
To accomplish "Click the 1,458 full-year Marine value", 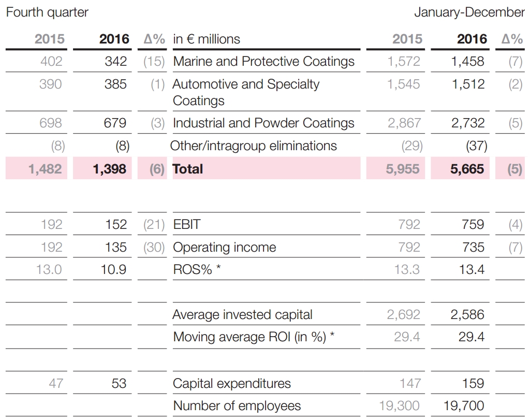I will [x=467, y=62].
